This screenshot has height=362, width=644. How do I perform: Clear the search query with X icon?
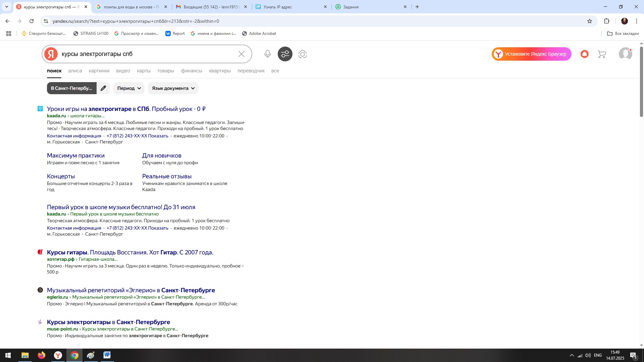tap(241, 54)
